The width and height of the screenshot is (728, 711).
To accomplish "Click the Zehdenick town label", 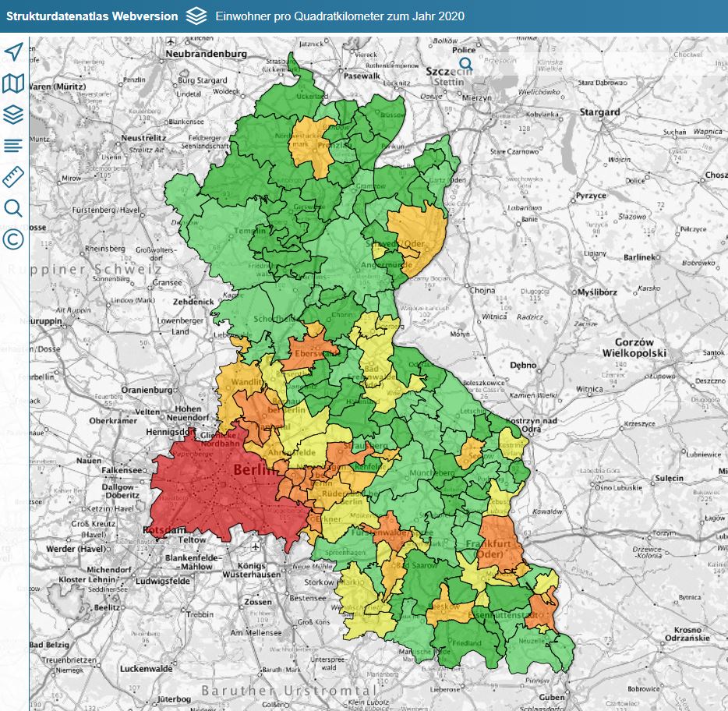I will (193, 302).
